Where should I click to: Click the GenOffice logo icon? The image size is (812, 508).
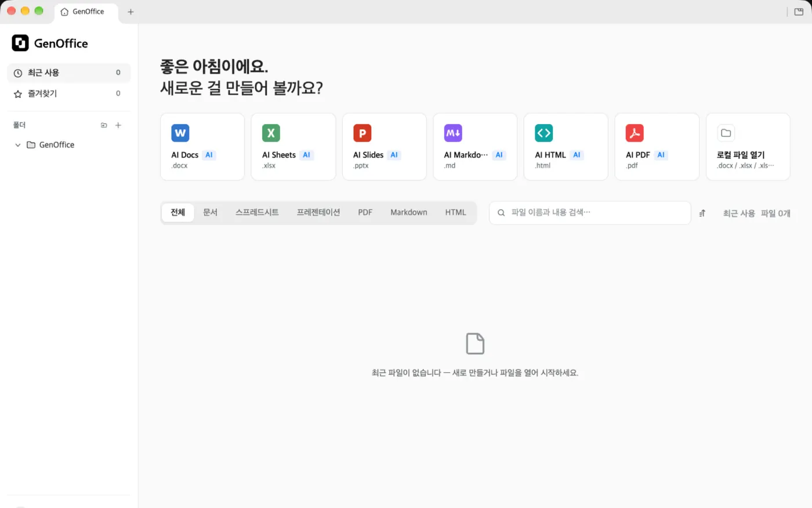(x=20, y=43)
